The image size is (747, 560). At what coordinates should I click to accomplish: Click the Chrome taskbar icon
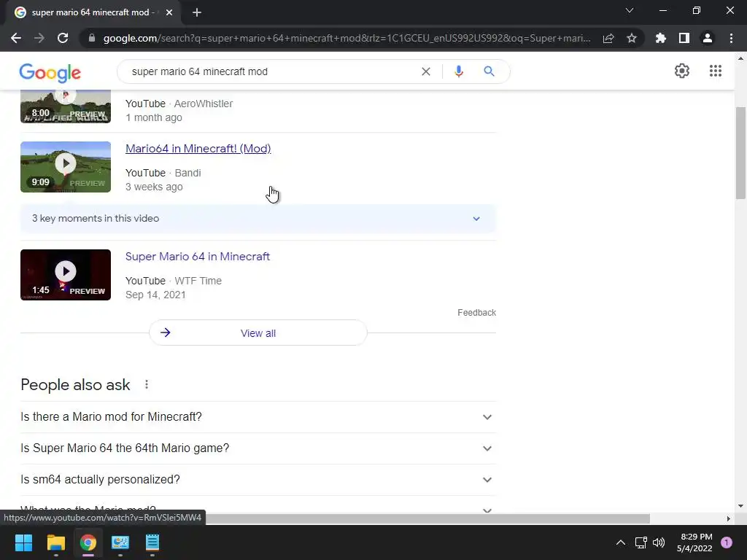pos(88,542)
